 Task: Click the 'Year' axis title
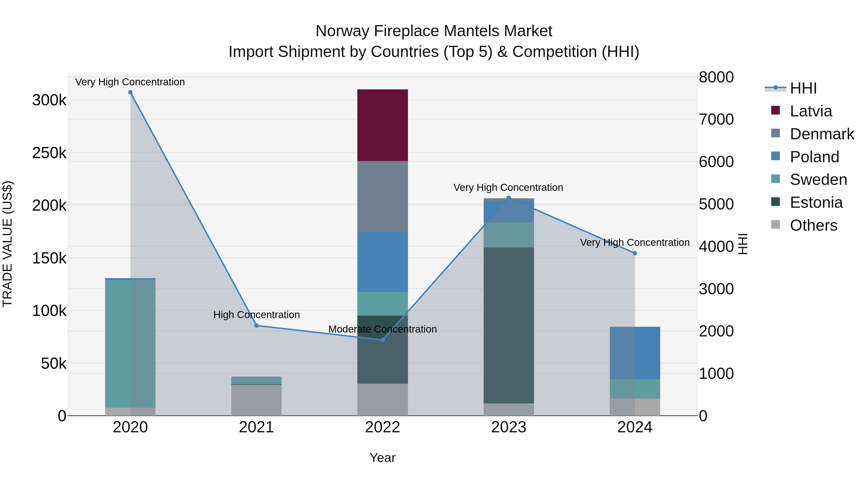click(x=382, y=458)
